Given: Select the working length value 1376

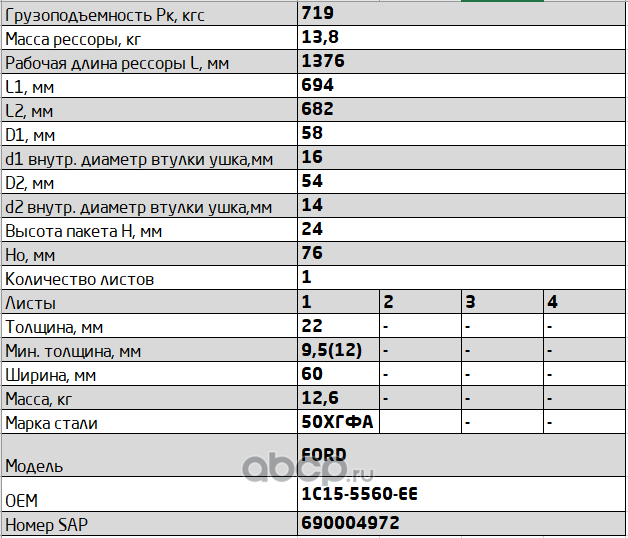Looking at the screenshot, I should click(323, 62).
